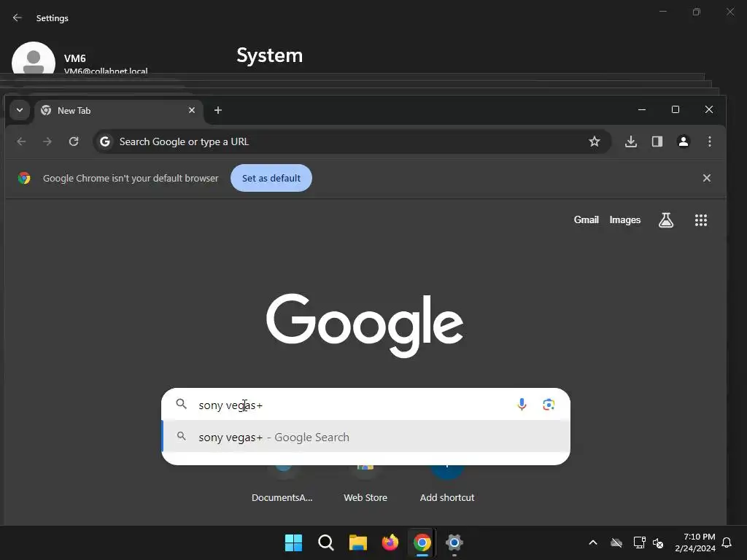Go back in the Settings window

(x=18, y=18)
